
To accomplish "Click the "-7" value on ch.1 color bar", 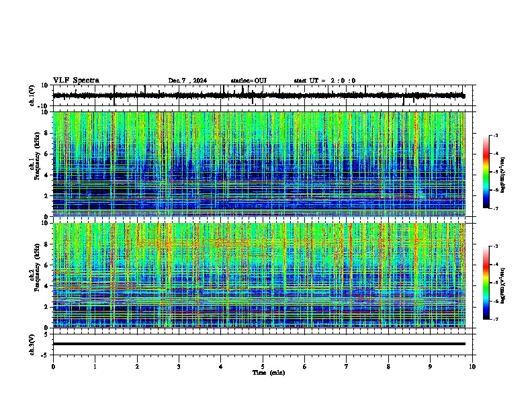I will click(x=496, y=208).
